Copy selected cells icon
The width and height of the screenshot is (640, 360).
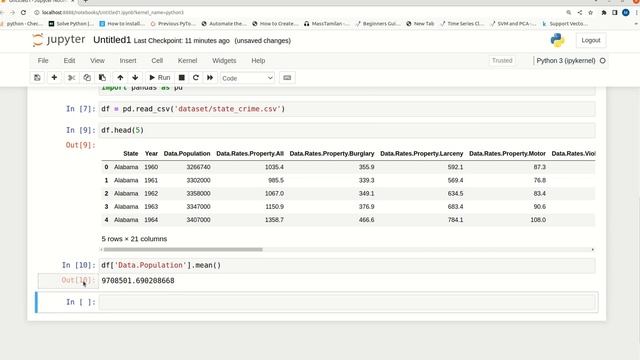[87, 78]
